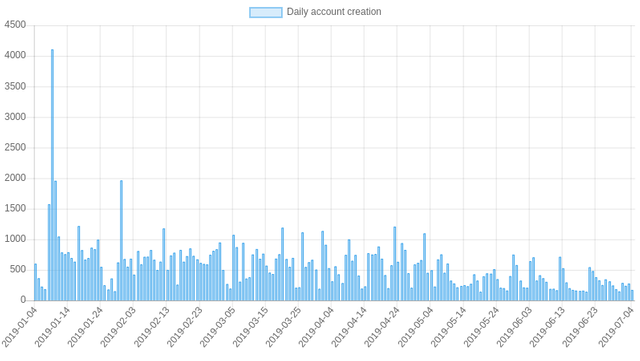Click the y-axis value 1000
This screenshot has height=361, width=640.
(15, 239)
